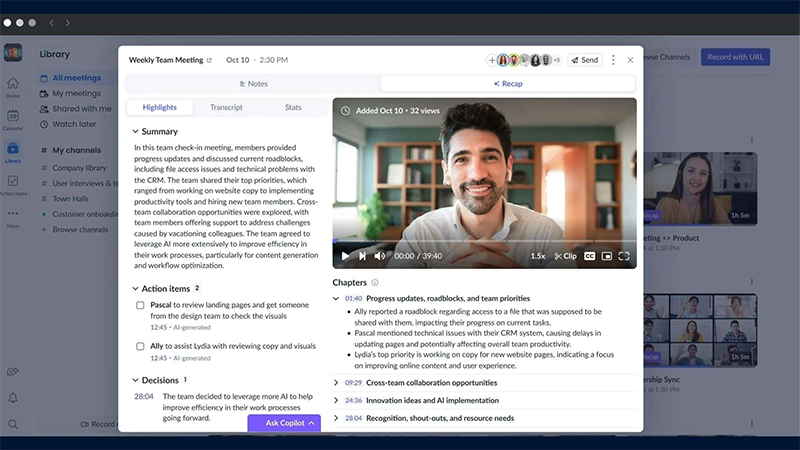Screen dimensions: 800x450
Task: Skip to next chapter in video
Action: click(362, 256)
